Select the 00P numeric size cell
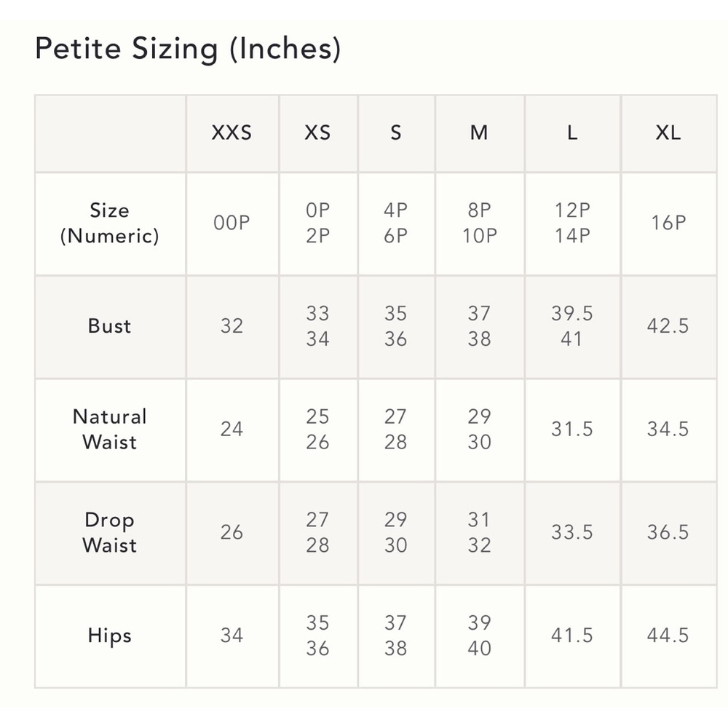 (x=232, y=223)
